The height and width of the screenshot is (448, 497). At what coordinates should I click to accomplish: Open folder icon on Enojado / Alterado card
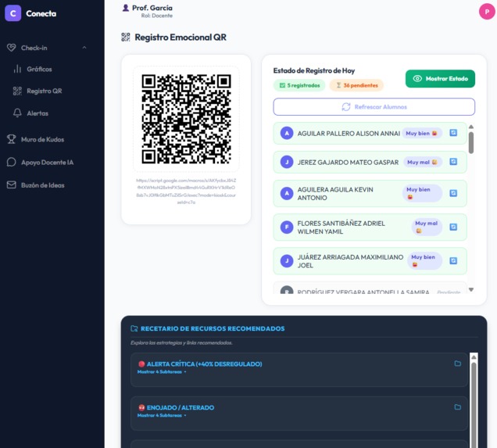457,407
